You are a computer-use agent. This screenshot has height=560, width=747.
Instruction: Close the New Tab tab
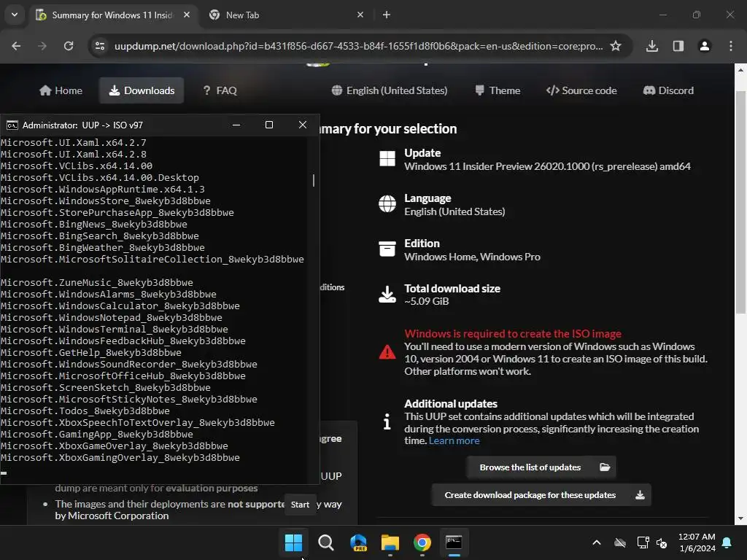360,15
